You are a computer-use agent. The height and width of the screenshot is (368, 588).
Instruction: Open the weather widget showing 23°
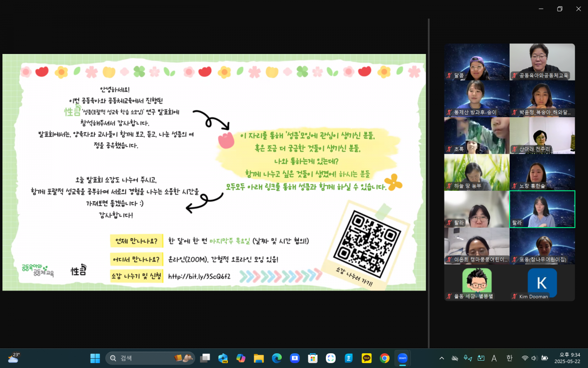(13, 358)
